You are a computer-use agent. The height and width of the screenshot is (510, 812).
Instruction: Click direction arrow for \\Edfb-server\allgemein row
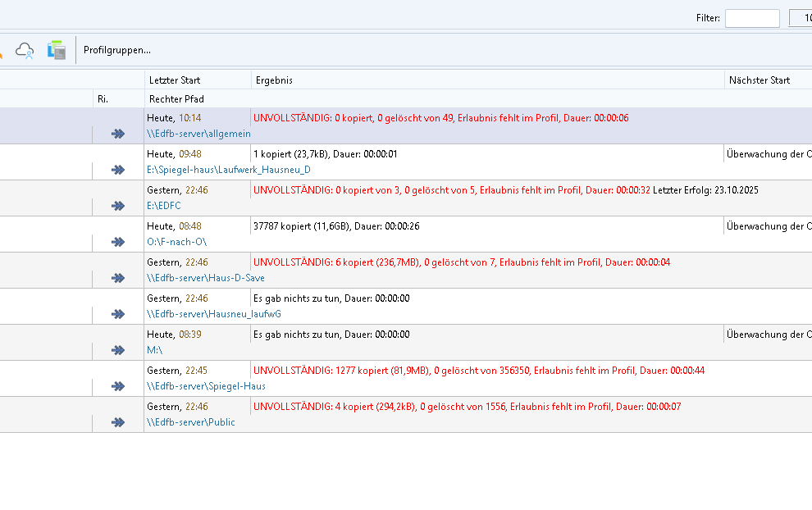pyautogui.click(x=118, y=134)
